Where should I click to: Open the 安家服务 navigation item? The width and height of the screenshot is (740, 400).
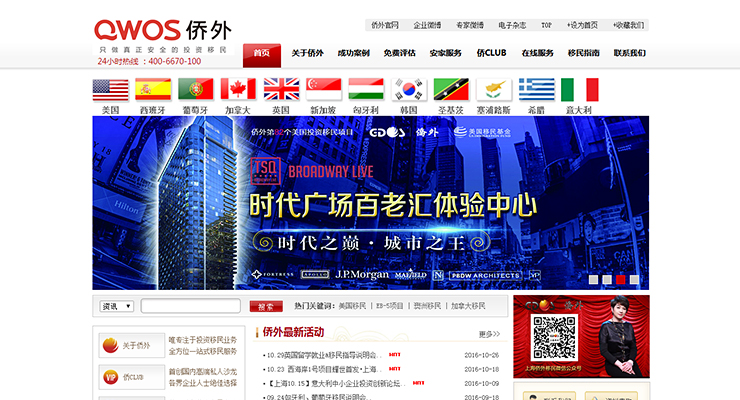pos(446,53)
